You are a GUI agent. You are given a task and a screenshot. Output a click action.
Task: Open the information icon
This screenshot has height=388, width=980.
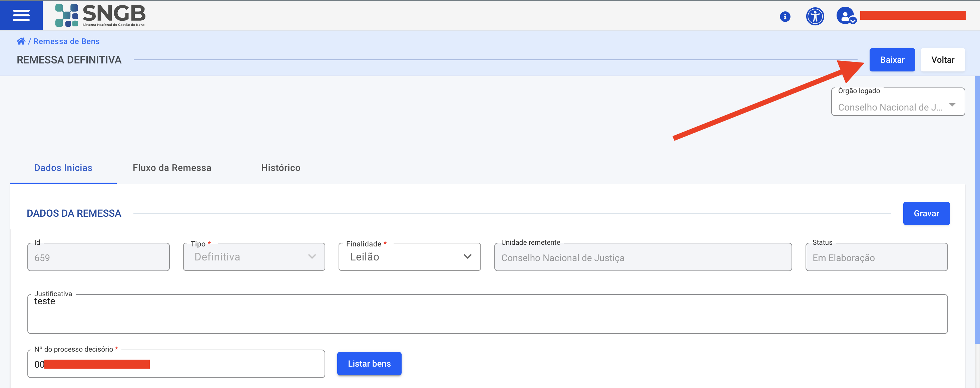click(785, 16)
